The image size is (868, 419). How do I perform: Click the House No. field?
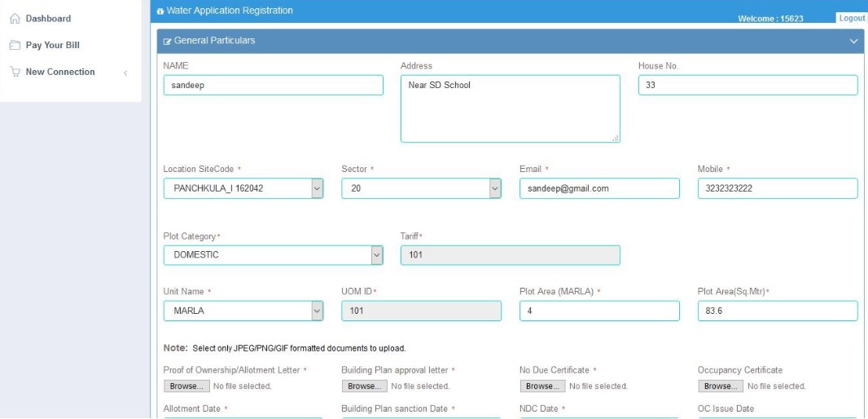pyautogui.click(x=747, y=86)
